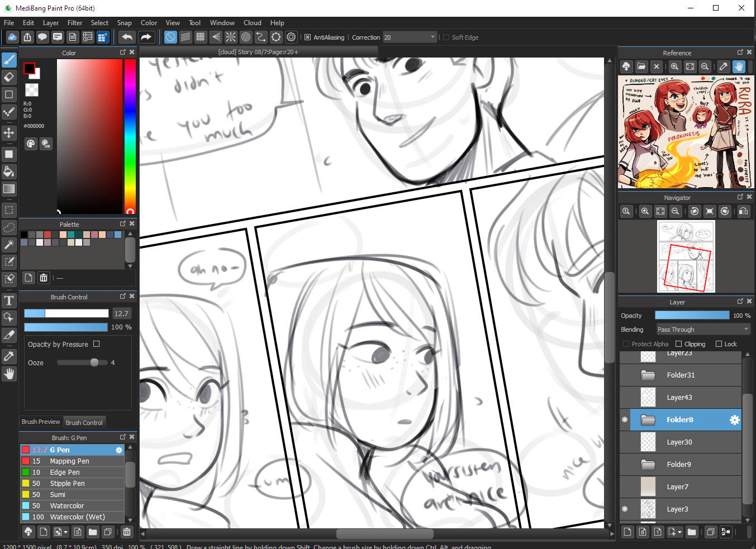
Task: Click the Redo arrow in the toolbar
Action: (x=146, y=37)
